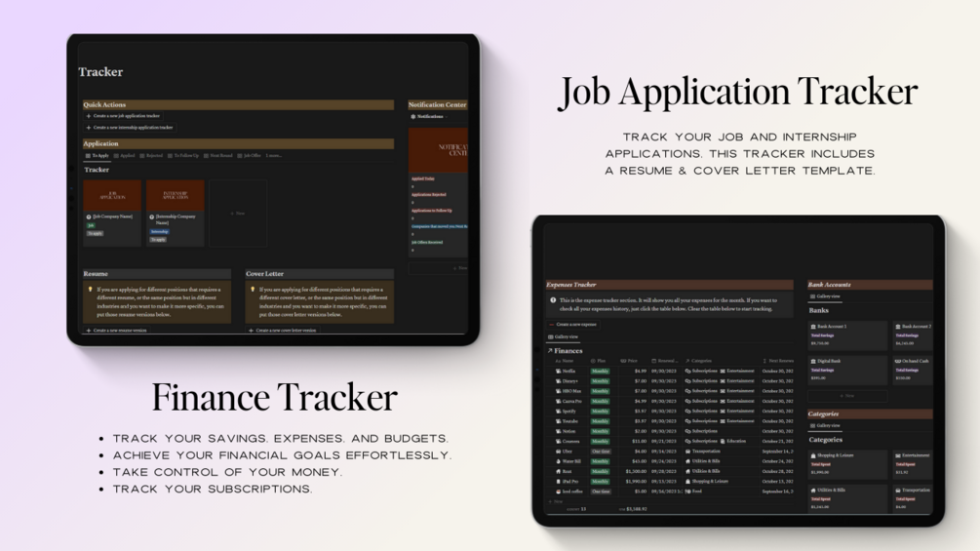Switch to the Applied tab
Image resolution: width=980 pixels, height=551 pixels.
pyautogui.click(x=125, y=156)
